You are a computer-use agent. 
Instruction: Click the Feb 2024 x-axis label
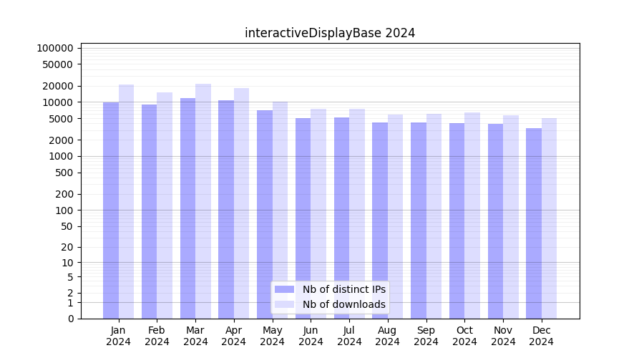click(157, 336)
